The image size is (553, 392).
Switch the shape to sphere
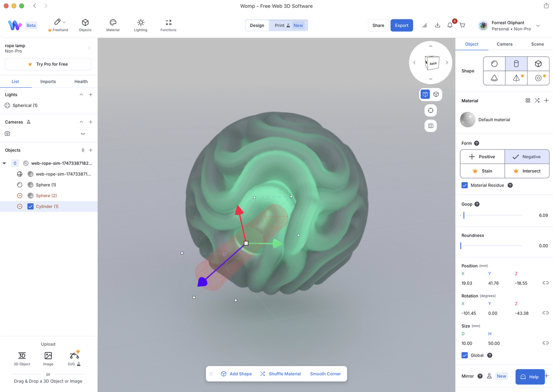click(x=494, y=63)
